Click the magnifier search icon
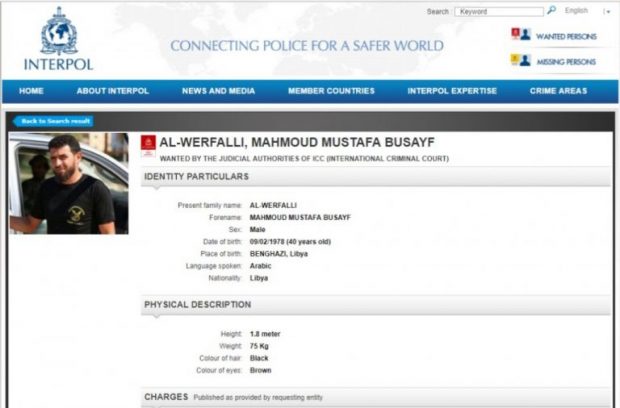The image size is (620, 408). [551, 10]
